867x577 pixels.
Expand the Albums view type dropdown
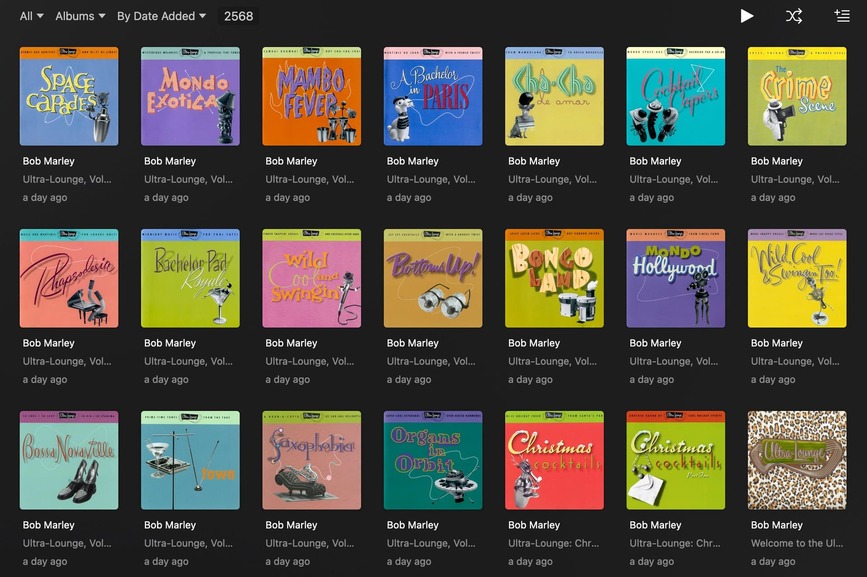point(80,16)
